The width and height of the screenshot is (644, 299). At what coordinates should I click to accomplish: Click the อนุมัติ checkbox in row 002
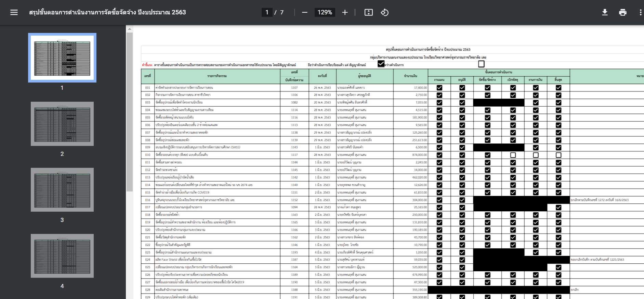click(x=462, y=95)
